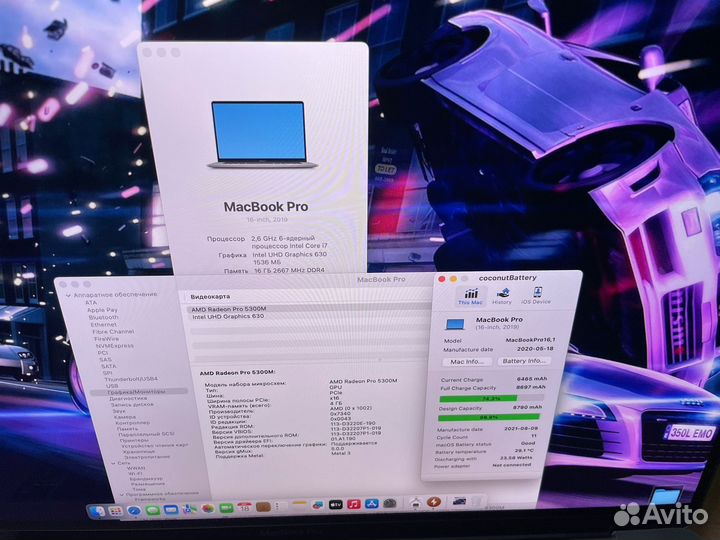Select Fibre Channel in the hardware sidebar

113,332
